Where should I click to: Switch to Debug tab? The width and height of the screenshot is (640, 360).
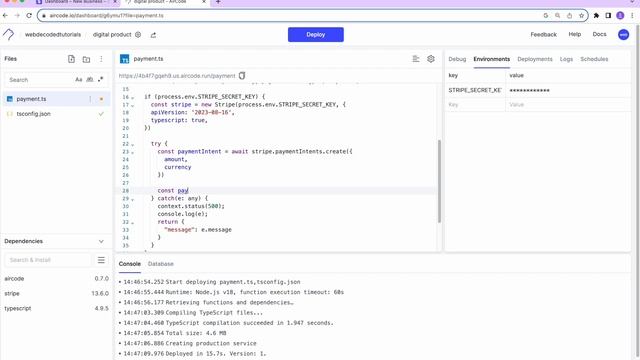457,59
